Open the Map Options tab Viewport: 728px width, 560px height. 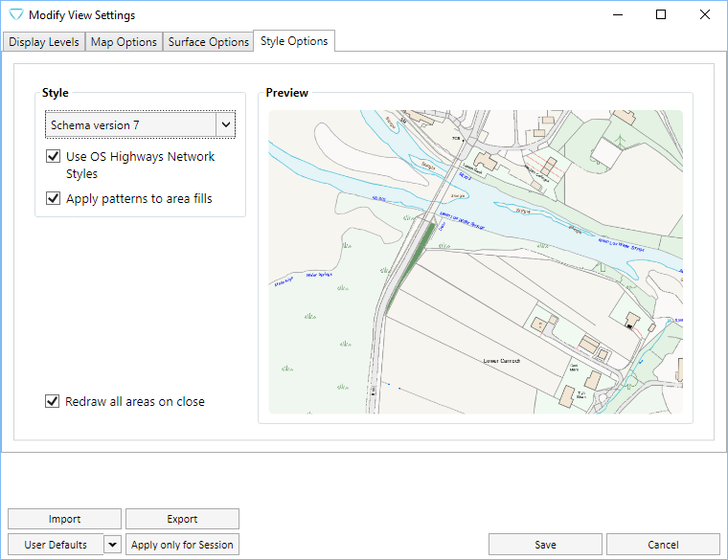pyautogui.click(x=124, y=42)
